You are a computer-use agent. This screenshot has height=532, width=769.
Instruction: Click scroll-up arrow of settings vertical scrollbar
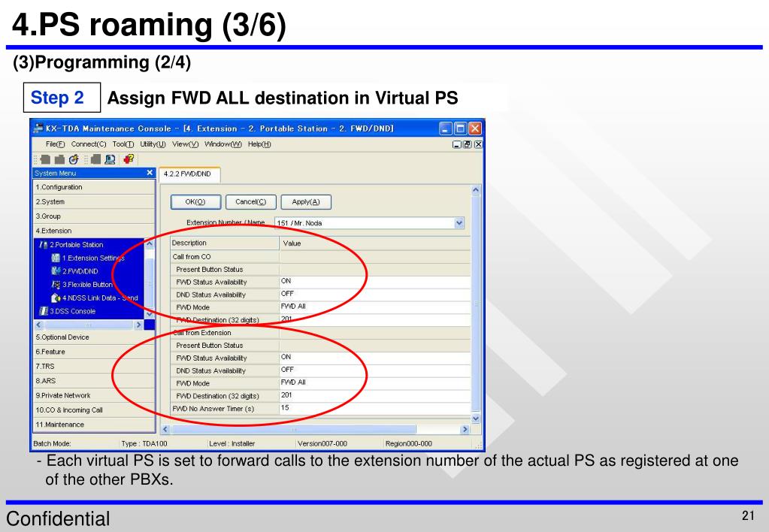pos(476,190)
